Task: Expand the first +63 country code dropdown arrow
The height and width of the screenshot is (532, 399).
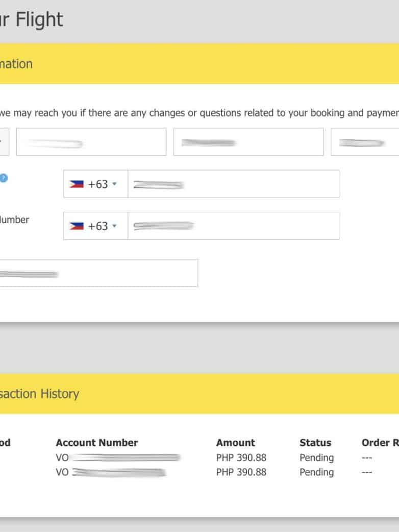Action: click(114, 184)
